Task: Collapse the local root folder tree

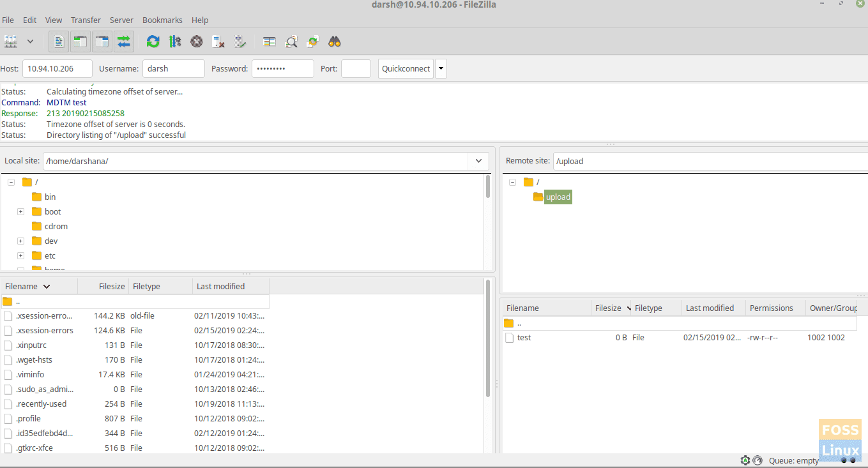Action: (x=11, y=182)
